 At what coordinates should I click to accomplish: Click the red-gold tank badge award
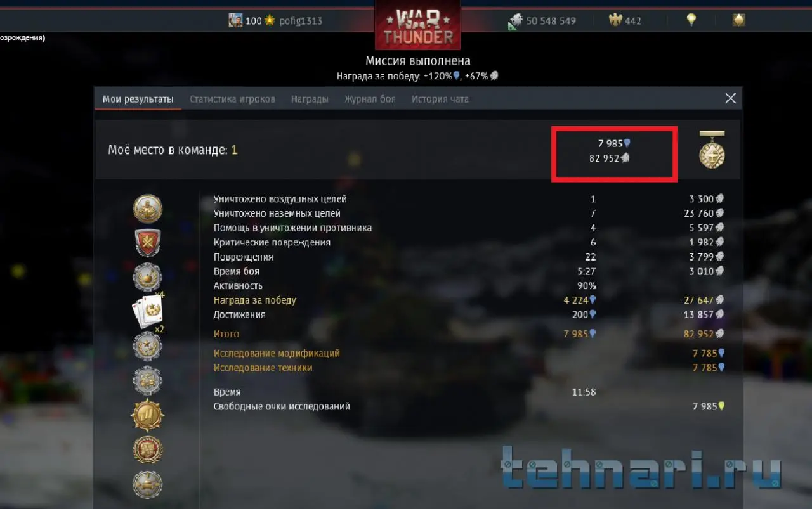pos(148,449)
